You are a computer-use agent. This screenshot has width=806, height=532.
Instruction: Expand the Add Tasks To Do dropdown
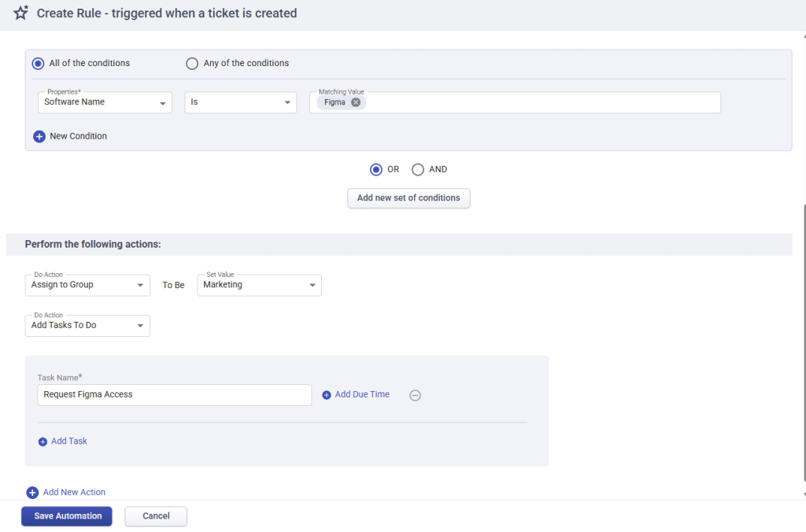click(x=87, y=326)
